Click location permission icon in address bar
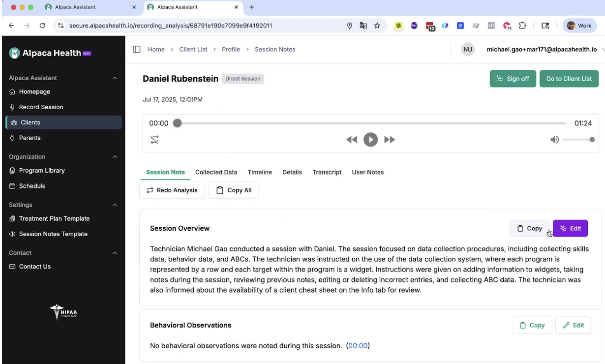This screenshot has height=364, width=605. (x=350, y=26)
